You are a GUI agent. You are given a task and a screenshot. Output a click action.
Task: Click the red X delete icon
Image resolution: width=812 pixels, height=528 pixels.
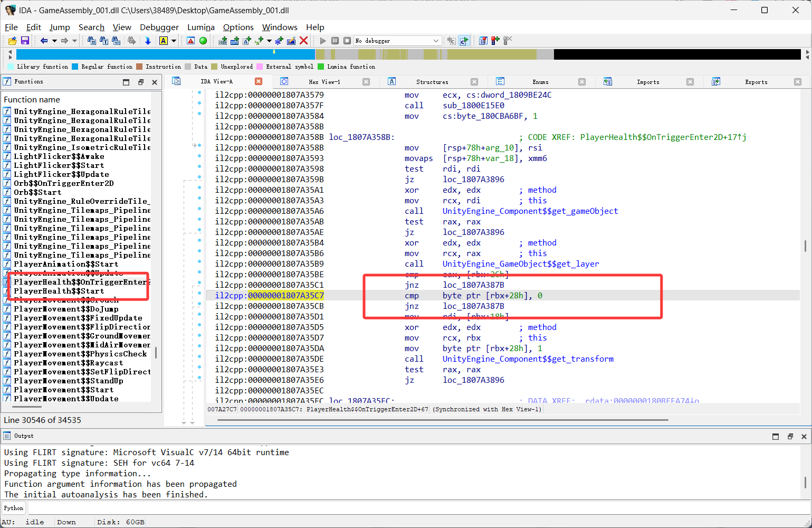[303, 41]
